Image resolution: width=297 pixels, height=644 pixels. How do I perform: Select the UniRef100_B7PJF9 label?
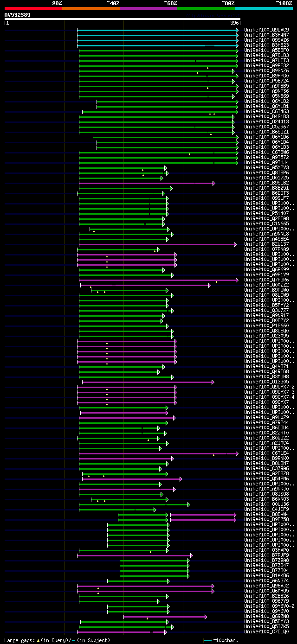(266, 555)
